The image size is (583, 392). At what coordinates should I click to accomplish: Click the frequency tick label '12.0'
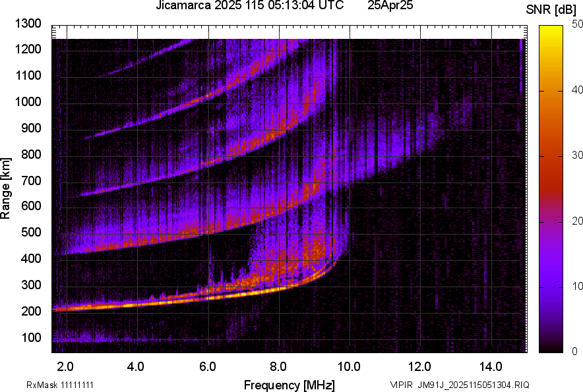(x=420, y=367)
